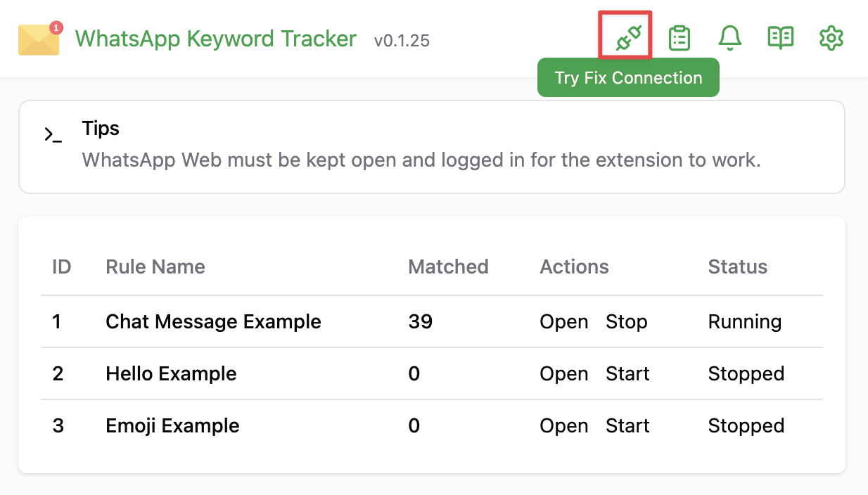Click the Try Fix Connection tooltip label

click(x=628, y=77)
